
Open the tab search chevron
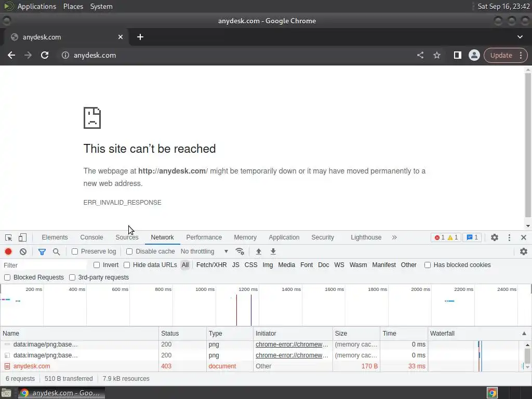pos(520,37)
